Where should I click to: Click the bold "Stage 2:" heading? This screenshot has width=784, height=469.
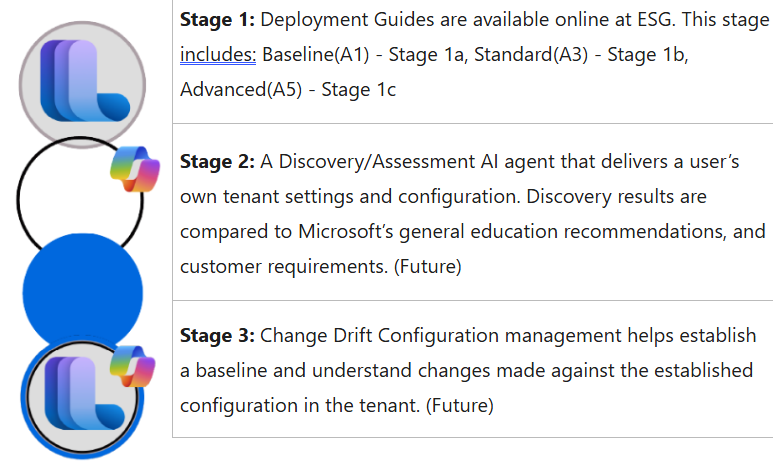(x=213, y=161)
